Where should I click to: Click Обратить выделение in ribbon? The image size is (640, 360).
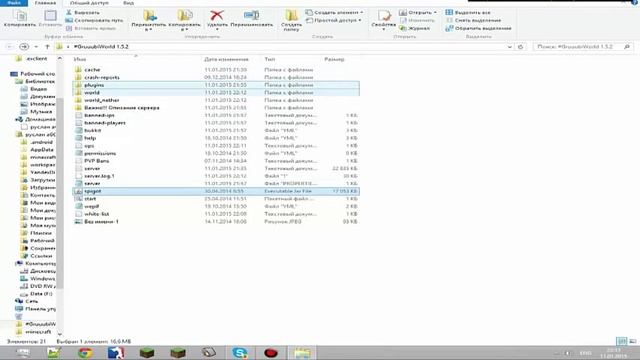(478, 28)
